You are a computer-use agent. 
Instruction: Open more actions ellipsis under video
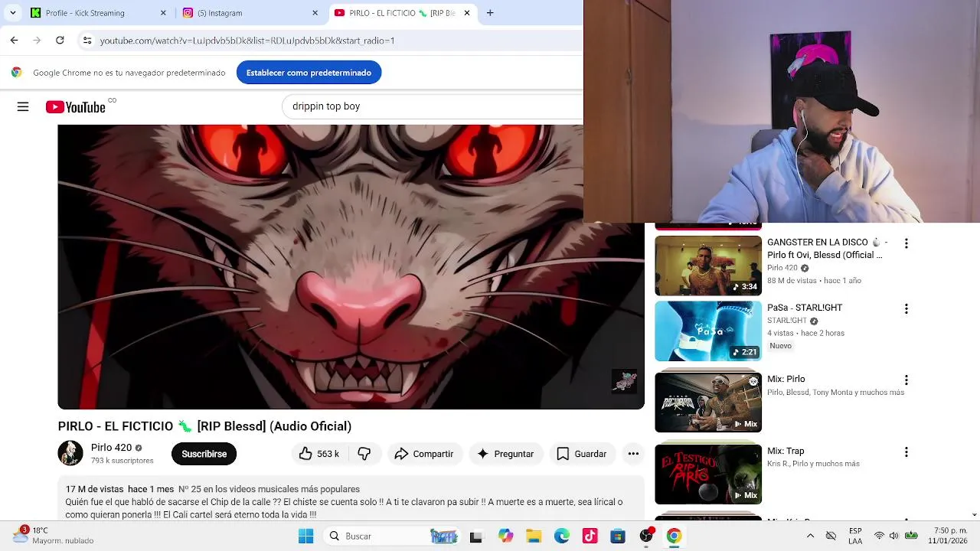coord(633,454)
